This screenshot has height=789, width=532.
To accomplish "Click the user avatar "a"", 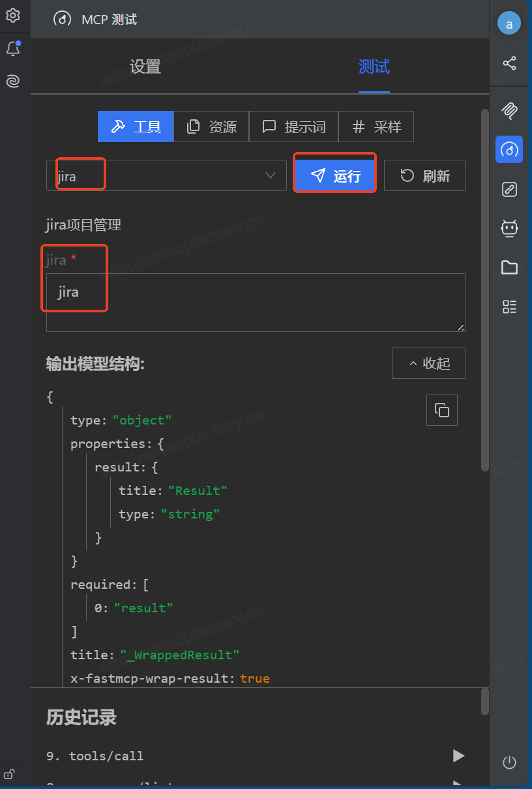I will tap(509, 24).
